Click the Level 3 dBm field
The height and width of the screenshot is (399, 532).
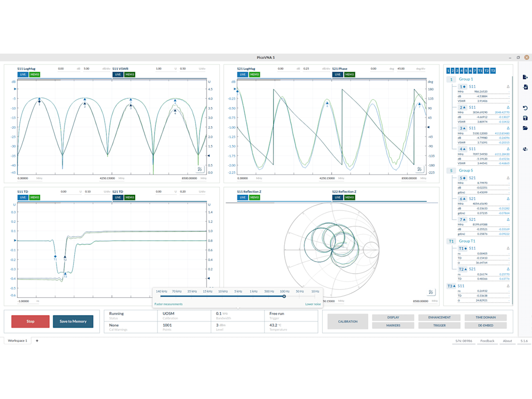tap(237, 327)
